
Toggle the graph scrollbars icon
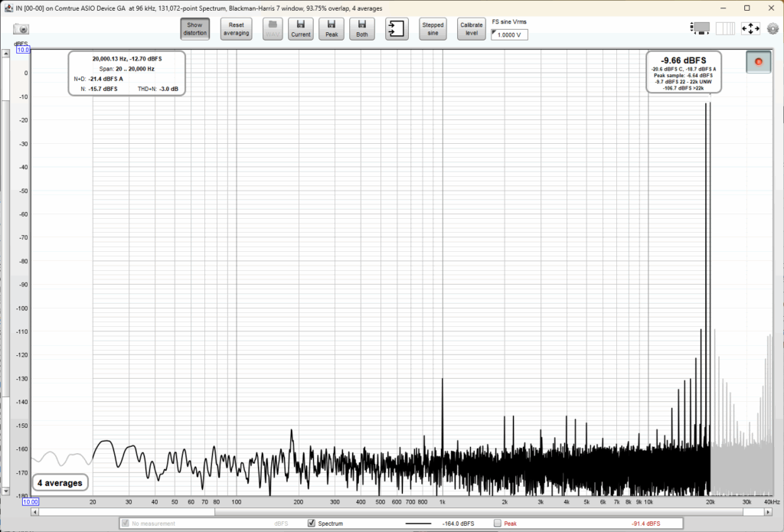coord(700,28)
